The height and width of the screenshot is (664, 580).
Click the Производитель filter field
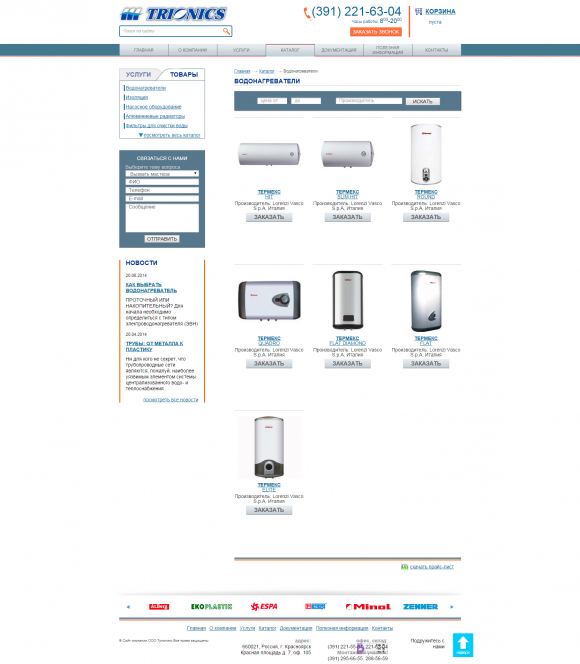coord(369,101)
